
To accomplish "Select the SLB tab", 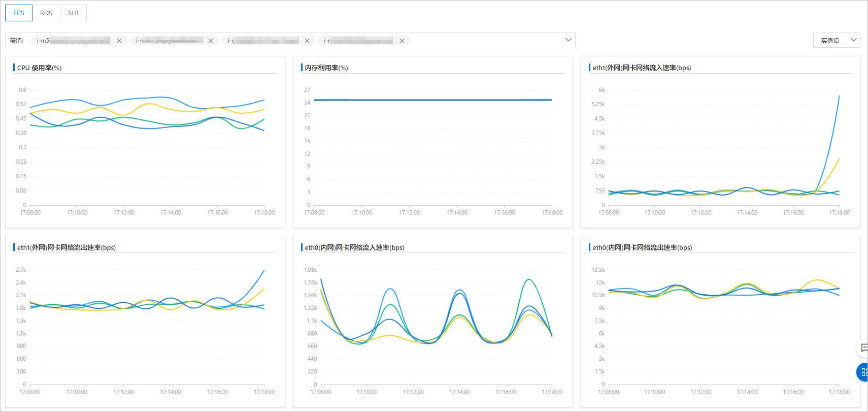I will (x=73, y=13).
